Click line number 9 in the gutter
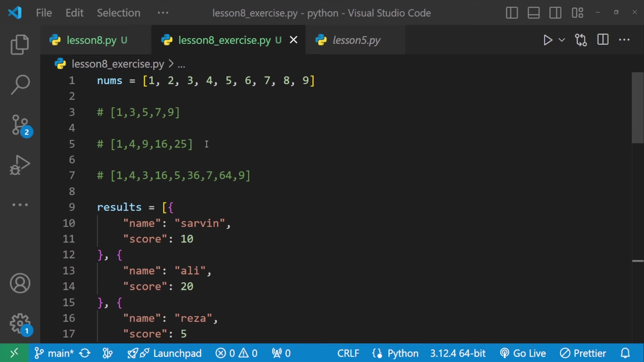Image resolution: width=644 pixels, height=362 pixels. tap(72, 207)
